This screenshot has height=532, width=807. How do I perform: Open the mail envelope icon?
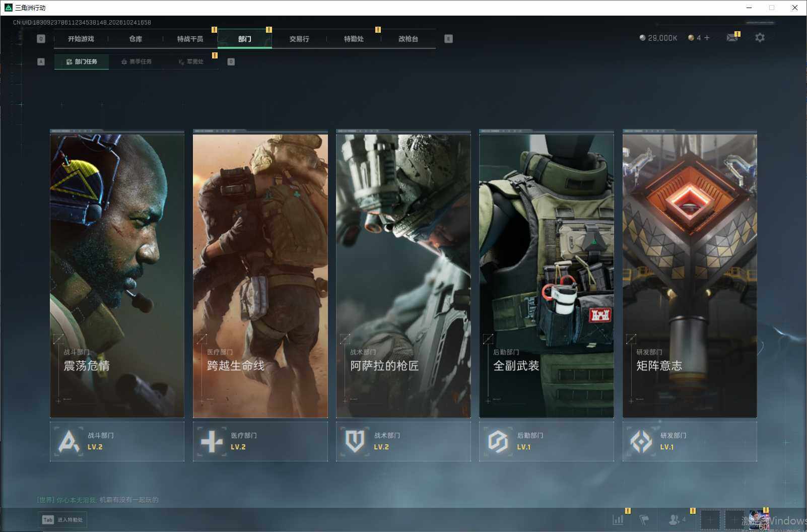pyautogui.click(x=732, y=38)
